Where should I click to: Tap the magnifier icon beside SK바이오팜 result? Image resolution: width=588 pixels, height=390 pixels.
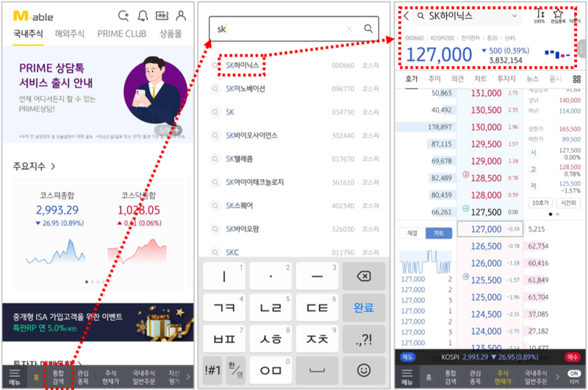click(x=215, y=229)
